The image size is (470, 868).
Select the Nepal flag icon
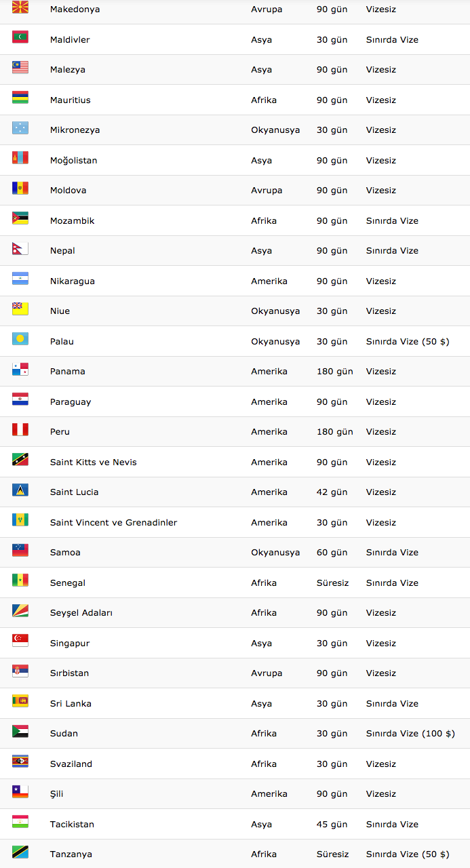20,248
